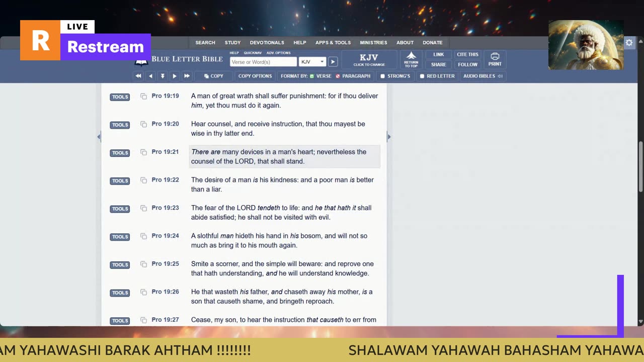Open the Help menu

coord(300,43)
